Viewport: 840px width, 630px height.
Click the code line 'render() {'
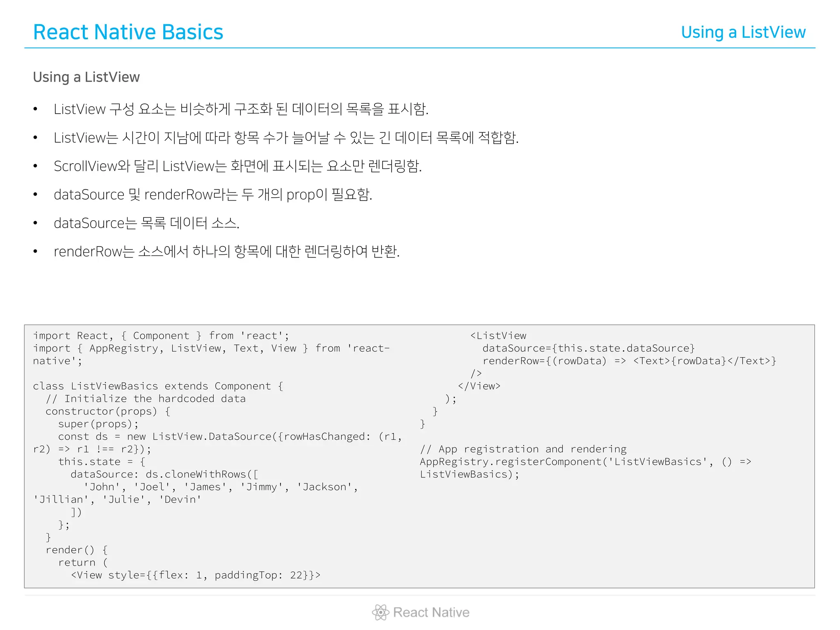(77, 550)
